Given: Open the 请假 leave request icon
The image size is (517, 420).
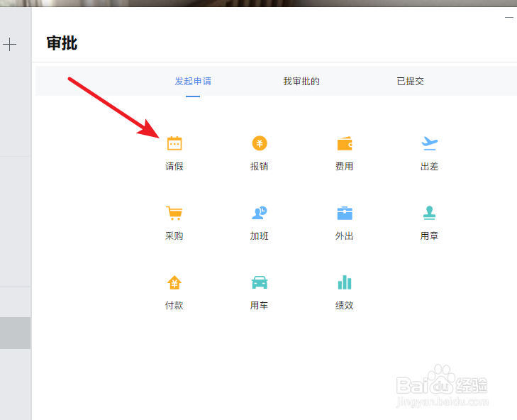Looking at the screenshot, I should pos(174,143).
